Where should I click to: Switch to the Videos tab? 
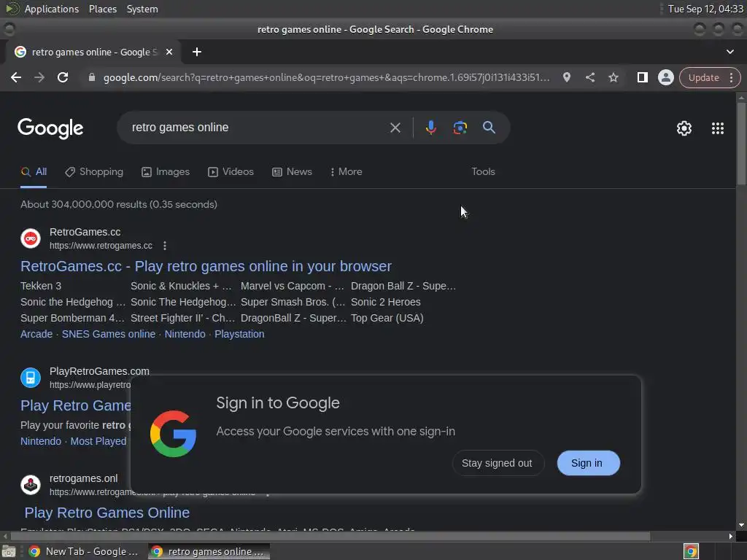(231, 172)
